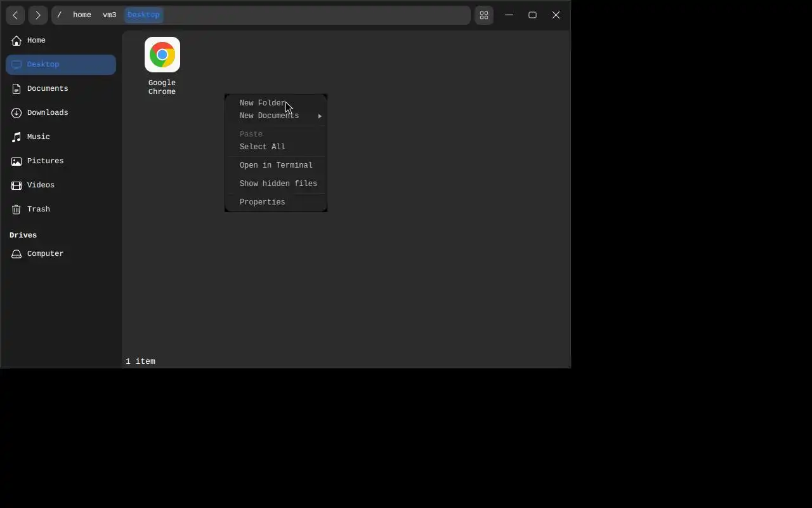Click the home path segment
Screen dimensions: 812x508
[82, 15]
